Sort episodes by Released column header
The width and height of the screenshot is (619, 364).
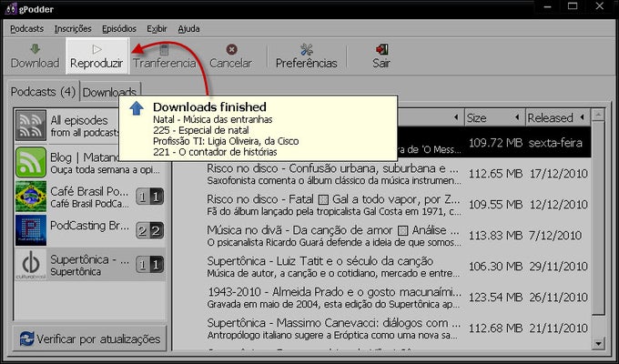click(557, 117)
